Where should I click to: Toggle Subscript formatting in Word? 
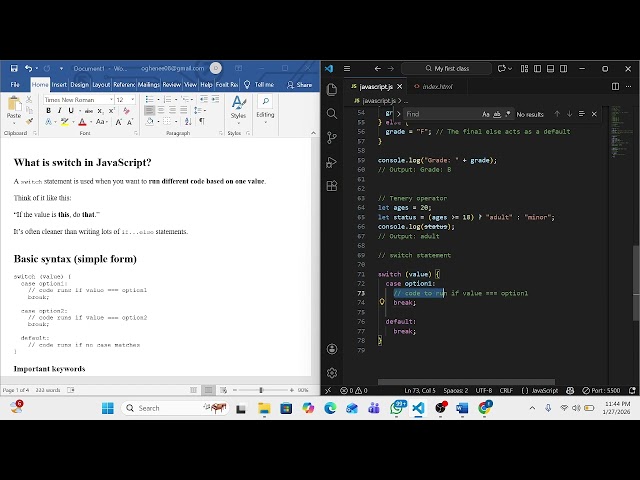tap(100, 111)
